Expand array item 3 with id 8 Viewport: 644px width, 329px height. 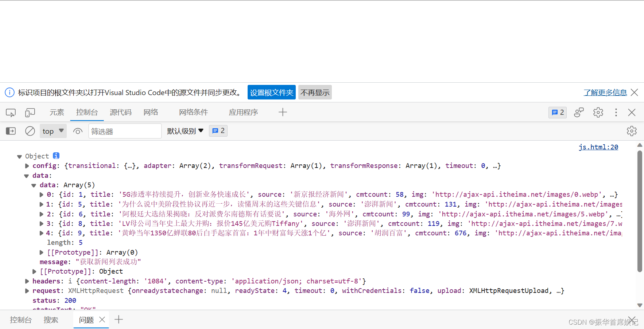click(41, 223)
